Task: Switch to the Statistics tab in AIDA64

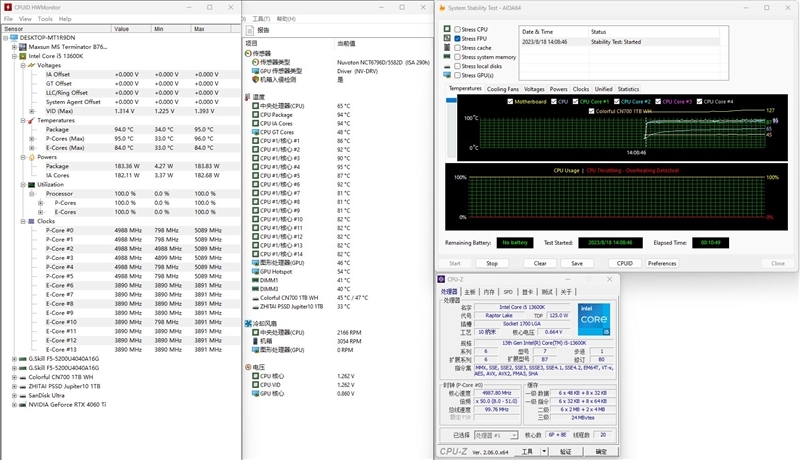Action: click(x=628, y=89)
